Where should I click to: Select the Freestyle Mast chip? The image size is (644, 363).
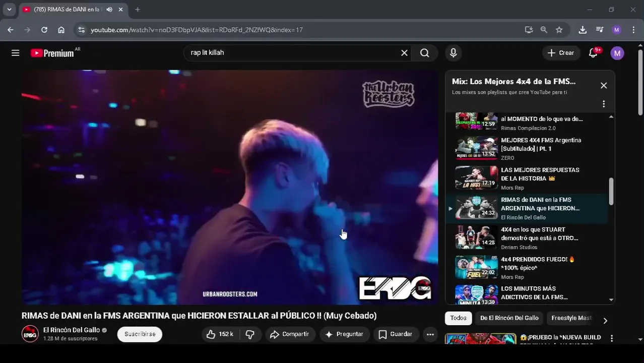click(x=571, y=318)
